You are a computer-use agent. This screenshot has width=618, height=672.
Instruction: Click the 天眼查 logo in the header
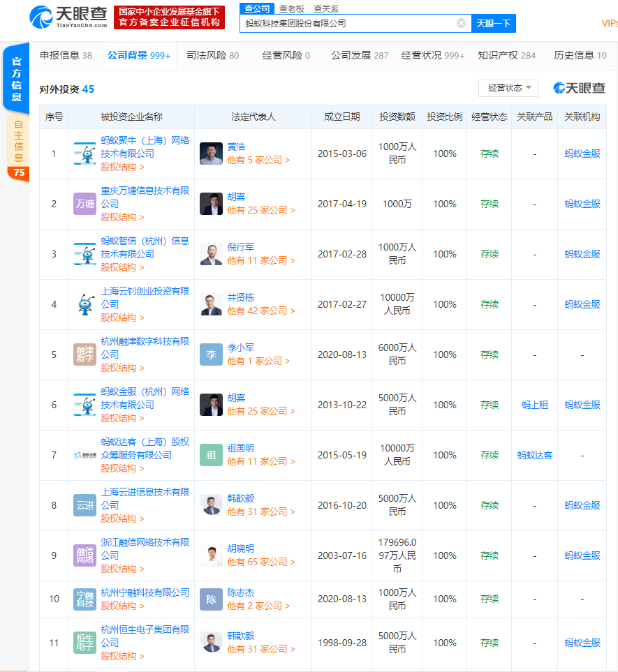68,17
